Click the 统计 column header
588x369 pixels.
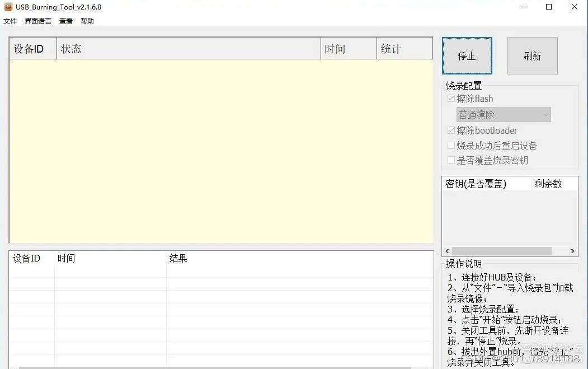tap(404, 48)
